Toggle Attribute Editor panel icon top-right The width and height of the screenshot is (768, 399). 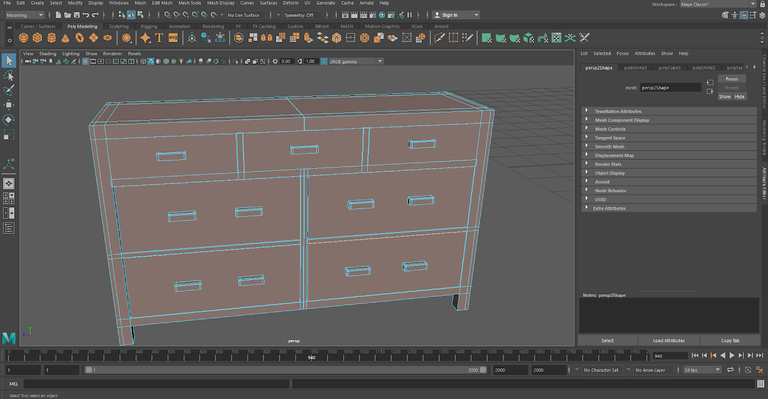pyautogui.click(x=744, y=15)
